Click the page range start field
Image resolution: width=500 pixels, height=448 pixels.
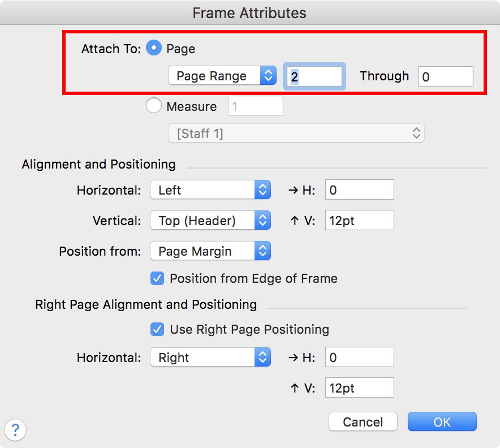(x=314, y=76)
